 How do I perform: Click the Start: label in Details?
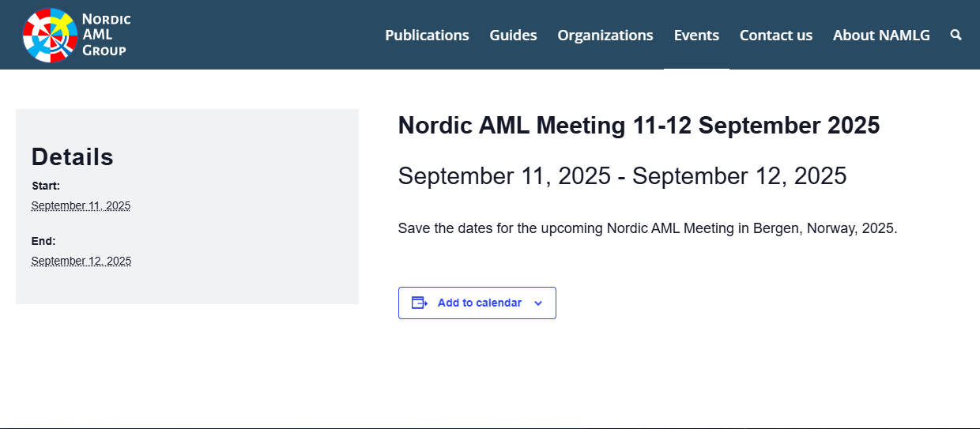[x=46, y=186]
